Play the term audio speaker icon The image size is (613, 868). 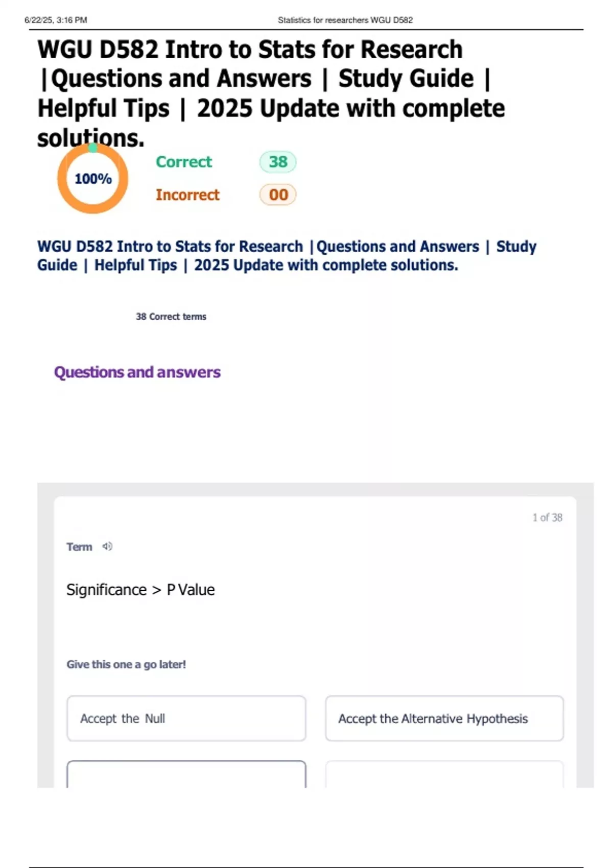coord(107,546)
